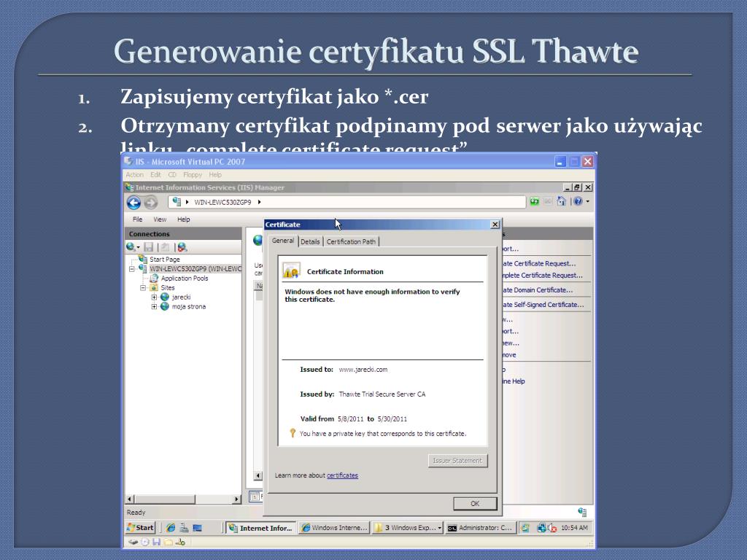Viewport: 747px width, 560px height.
Task: Click the disabled Issuer Statement button
Action: (x=457, y=461)
